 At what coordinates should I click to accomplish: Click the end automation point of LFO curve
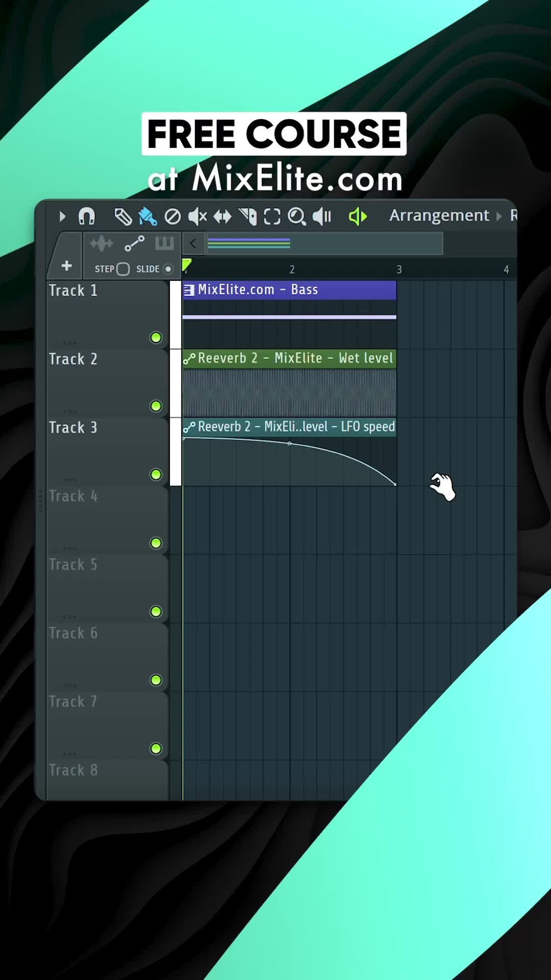pyautogui.click(x=395, y=484)
